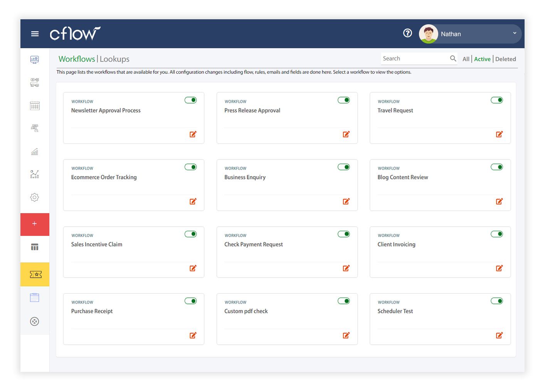Open the hamburger menu in header

[x=35, y=34]
